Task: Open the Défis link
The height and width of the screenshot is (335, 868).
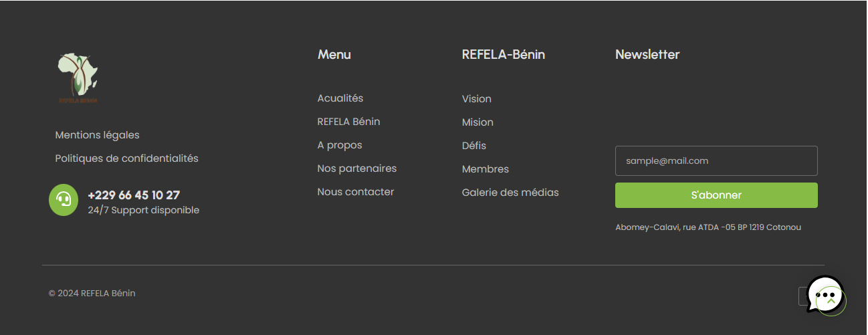Action: click(473, 146)
